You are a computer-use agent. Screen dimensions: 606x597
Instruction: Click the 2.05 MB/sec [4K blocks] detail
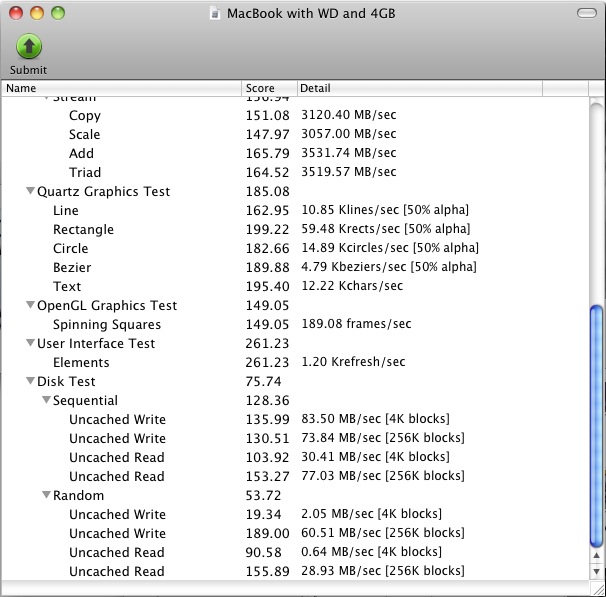371,514
